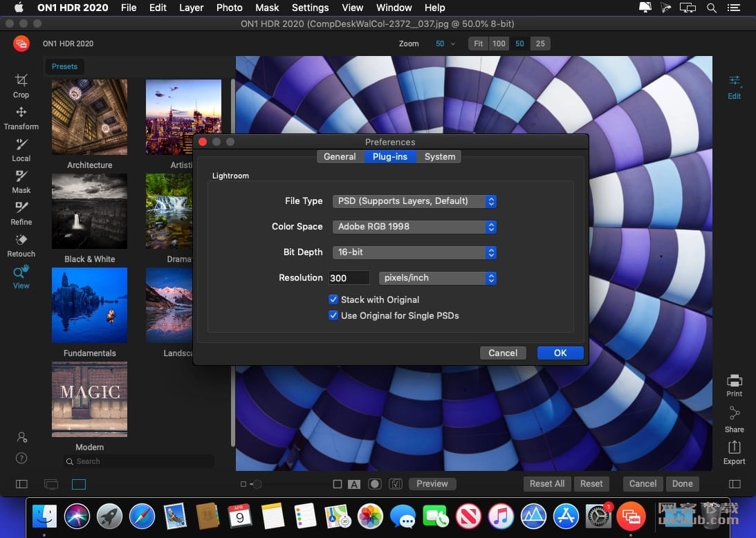Select the Architecture preset thumbnail
The height and width of the screenshot is (538, 756).
[x=90, y=117]
